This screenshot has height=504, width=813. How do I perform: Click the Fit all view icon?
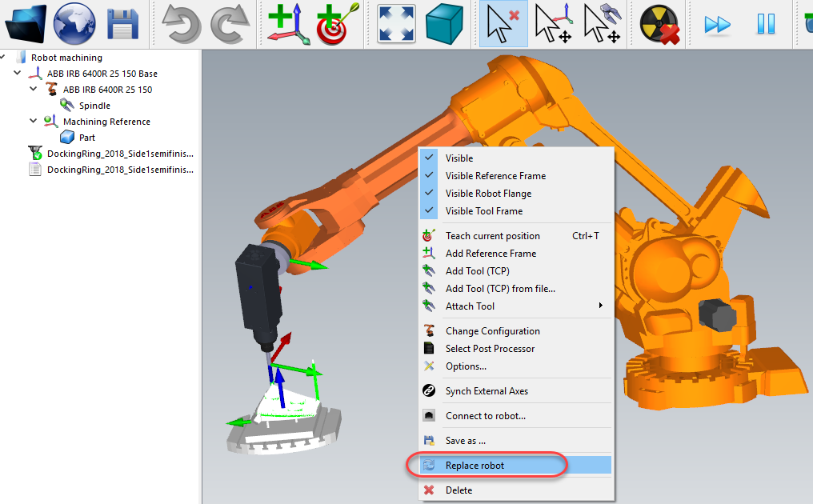point(396,23)
